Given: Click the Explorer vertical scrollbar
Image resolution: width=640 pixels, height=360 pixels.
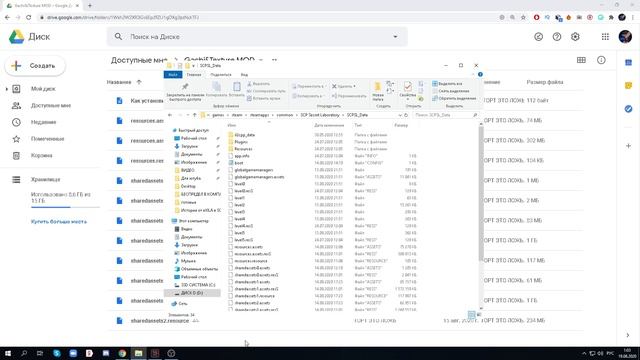Looking at the screenshot, I should coord(481,192).
